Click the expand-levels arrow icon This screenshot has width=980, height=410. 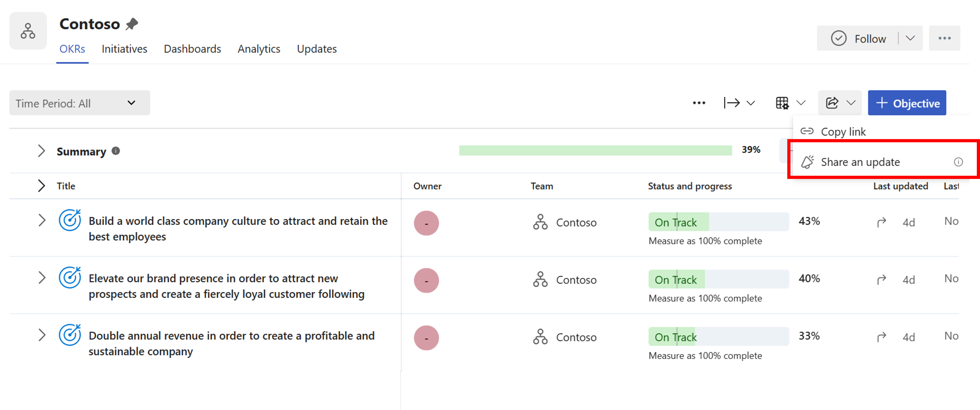pos(732,103)
